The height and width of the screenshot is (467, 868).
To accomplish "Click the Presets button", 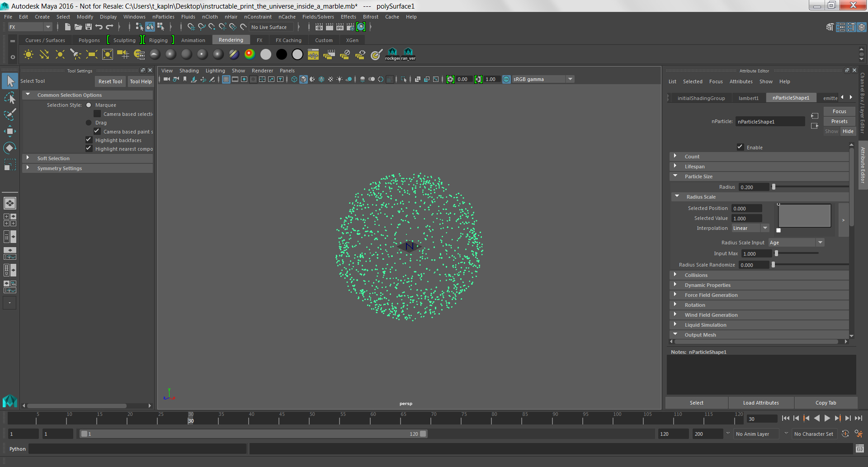I will pos(839,121).
